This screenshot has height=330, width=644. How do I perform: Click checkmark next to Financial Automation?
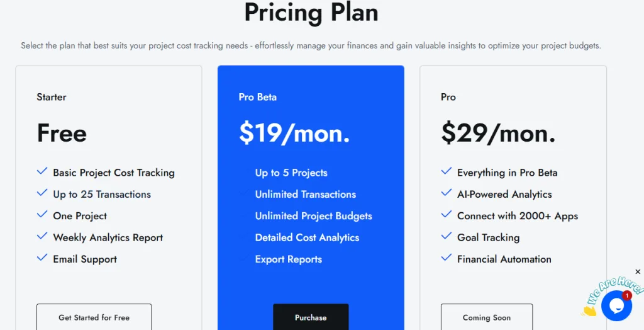click(447, 258)
